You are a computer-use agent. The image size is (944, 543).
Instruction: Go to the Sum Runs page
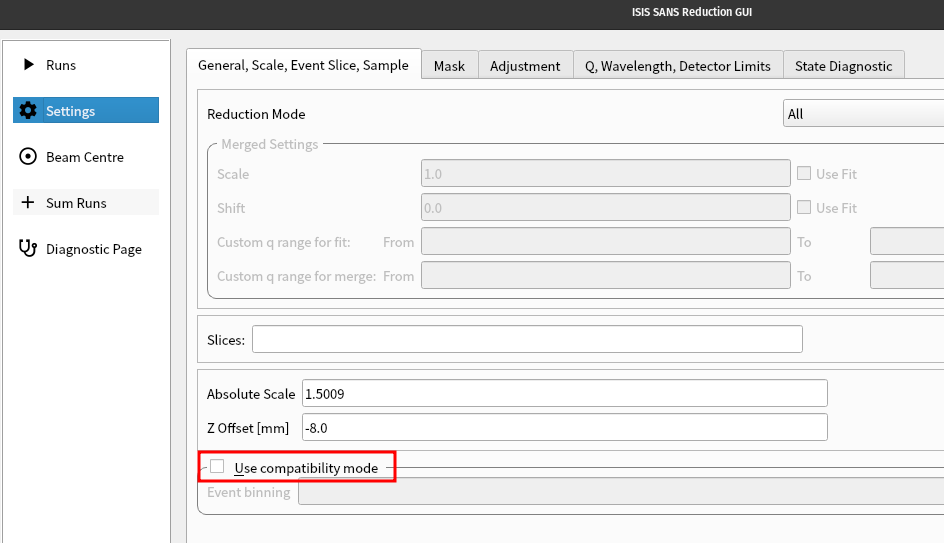coord(76,203)
